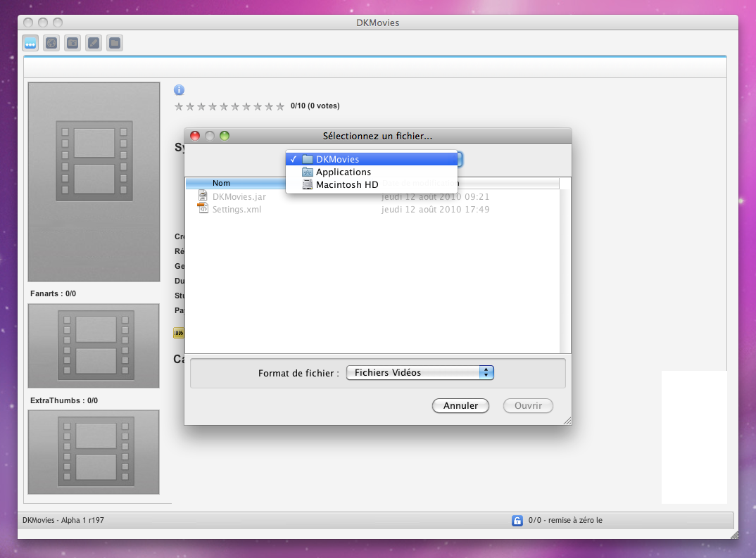Select the Settings.xml file name
Screen dimensions: 756x558
(237, 210)
